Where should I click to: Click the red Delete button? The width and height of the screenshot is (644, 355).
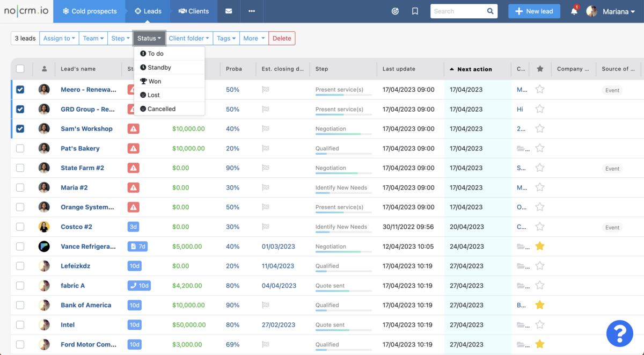tap(282, 38)
